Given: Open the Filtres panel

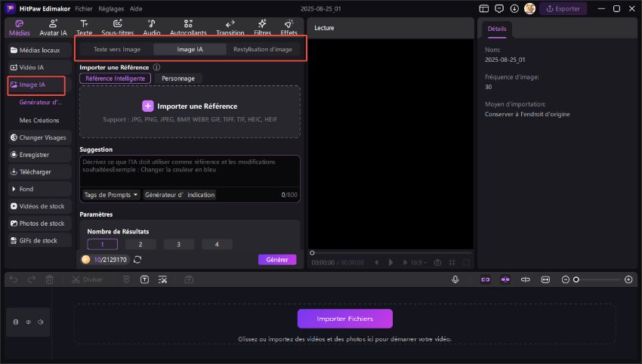Looking at the screenshot, I should point(262,28).
